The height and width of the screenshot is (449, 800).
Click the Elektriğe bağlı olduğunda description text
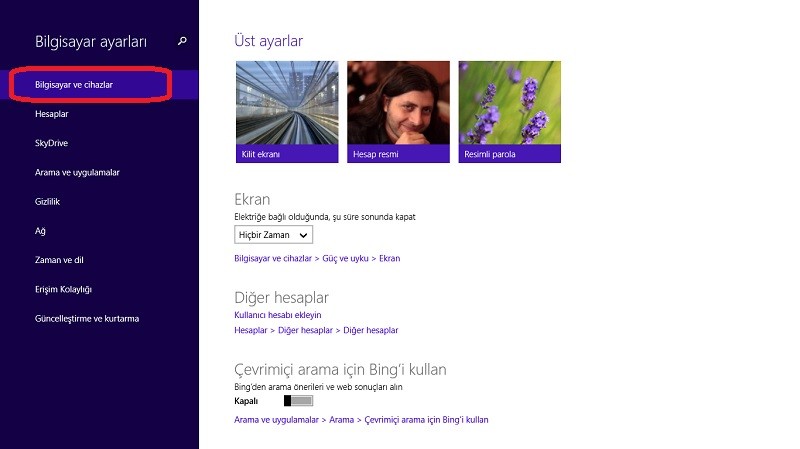pos(324,217)
